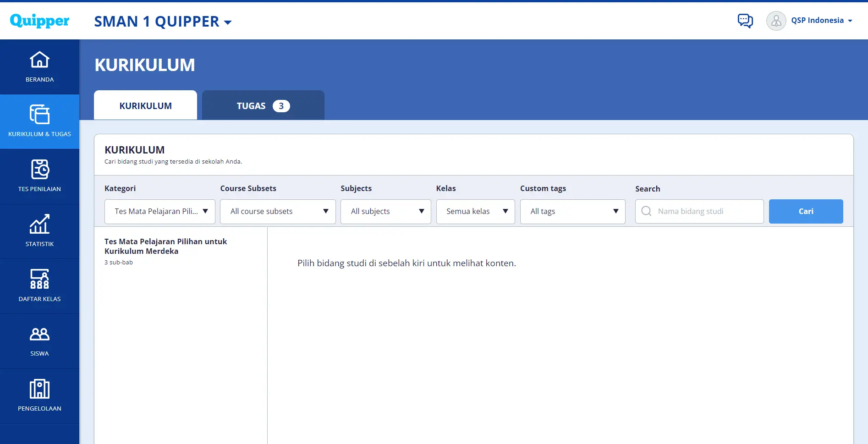This screenshot has width=868, height=444.
Task: Expand the SMAN 1 QUIPPER school switcher
Action: coord(163,22)
